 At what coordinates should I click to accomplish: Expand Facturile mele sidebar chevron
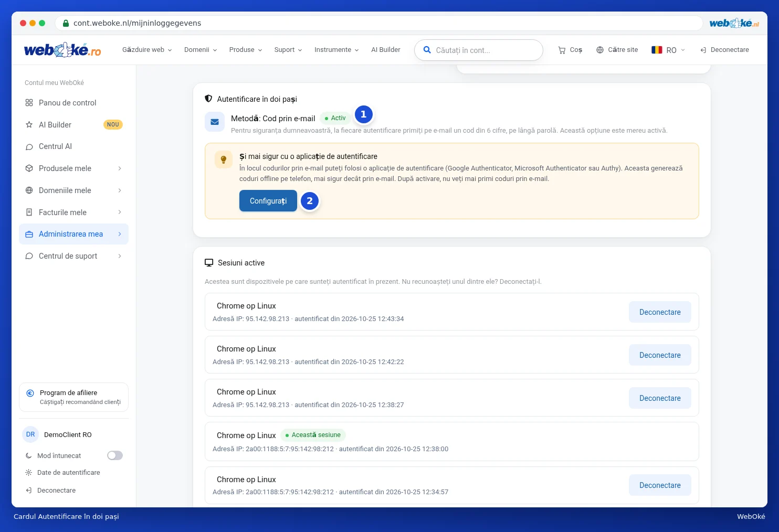tap(120, 212)
